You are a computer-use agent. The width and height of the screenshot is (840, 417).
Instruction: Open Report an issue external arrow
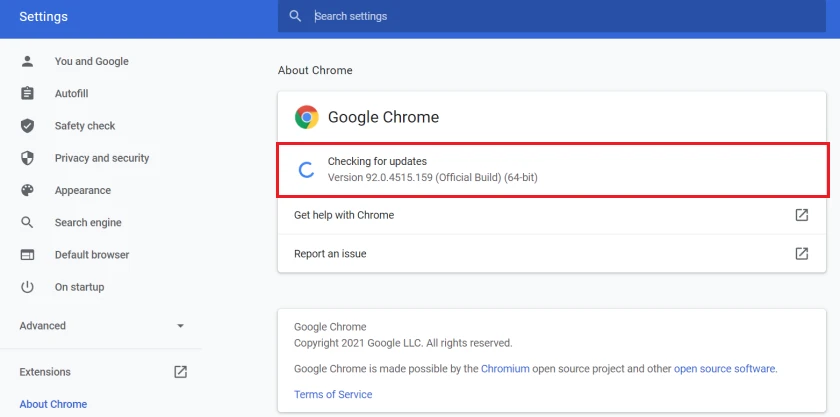801,254
